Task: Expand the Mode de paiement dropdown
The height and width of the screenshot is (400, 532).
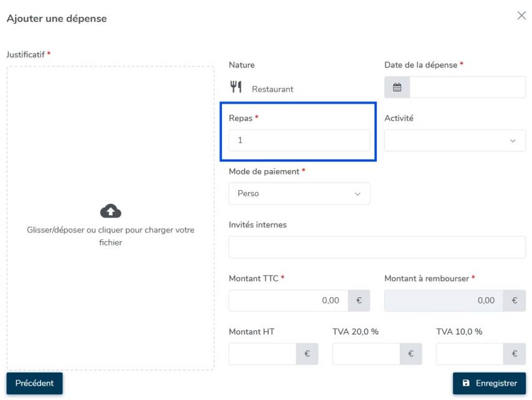Action: [x=299, y=194]
